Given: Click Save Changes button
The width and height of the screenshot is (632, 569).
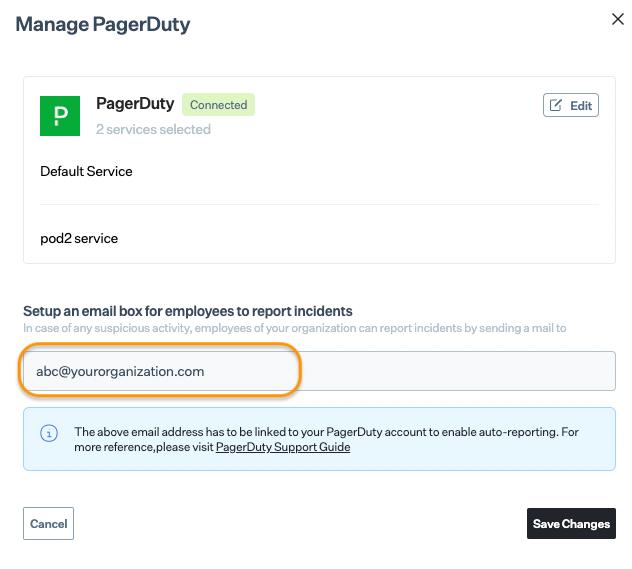Looking at the screenshot, I should [x=571, y=523].
